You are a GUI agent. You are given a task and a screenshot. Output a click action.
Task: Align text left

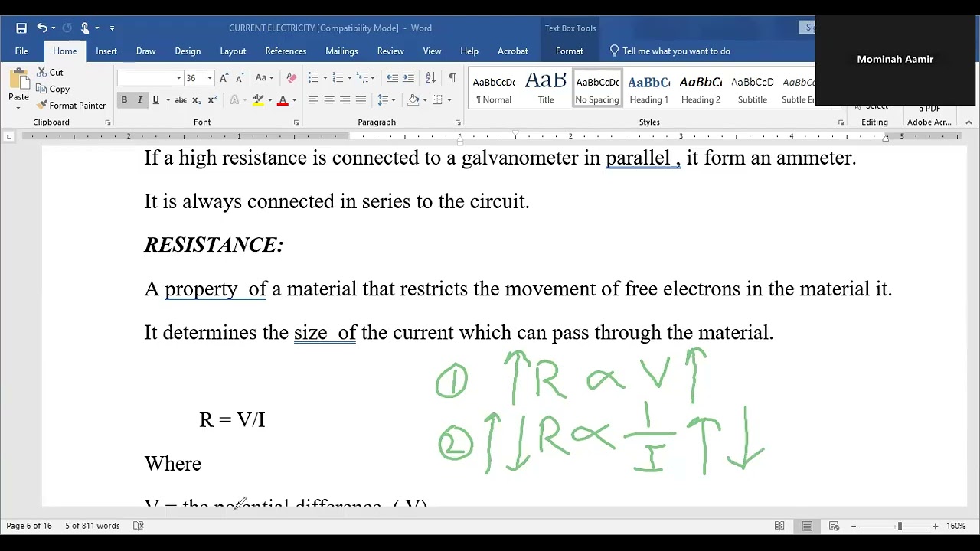313,100
